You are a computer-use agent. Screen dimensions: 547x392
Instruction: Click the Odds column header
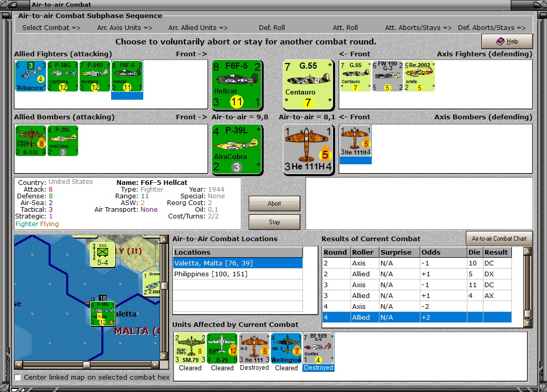click(x=444, y=252)
